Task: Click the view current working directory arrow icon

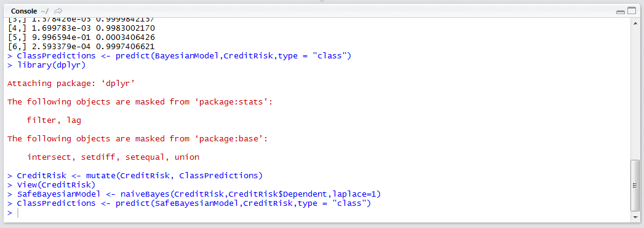Action: pyautogui.click(x=58, y=10)
